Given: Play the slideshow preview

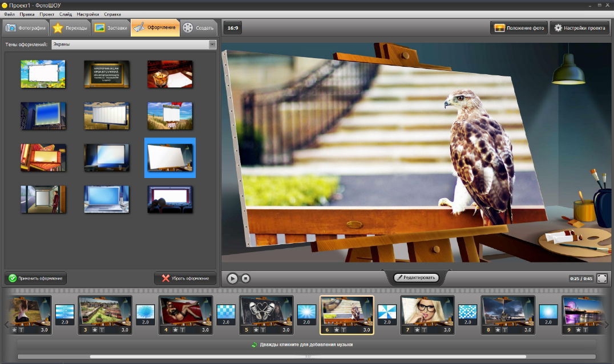Looking at the screenshot, I should (x=232, y=278).
